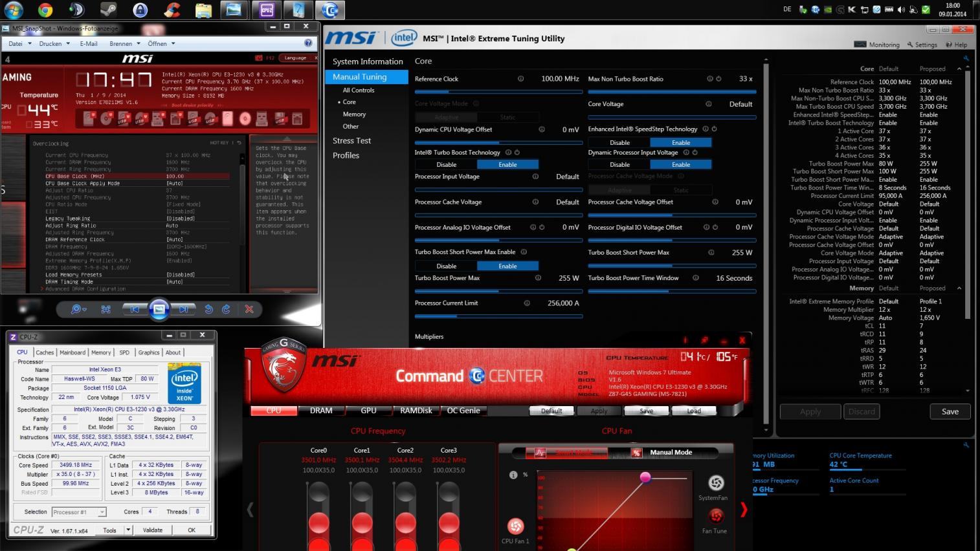Switch to CPU-Z via its taskbar icon

click(x=267, y=10)
